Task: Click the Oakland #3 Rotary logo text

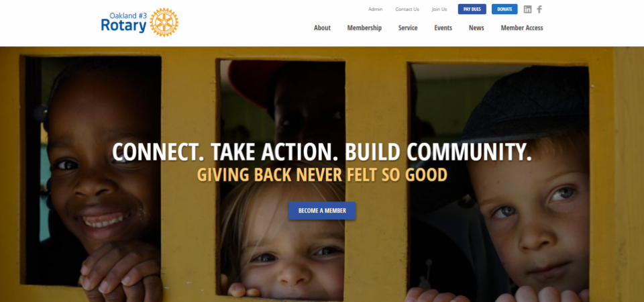Action: click(123, 22)
